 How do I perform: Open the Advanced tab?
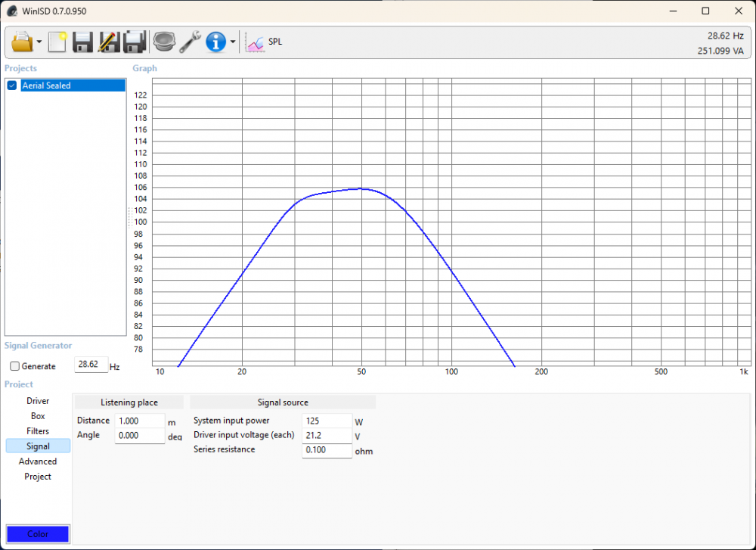click(38, 461)
